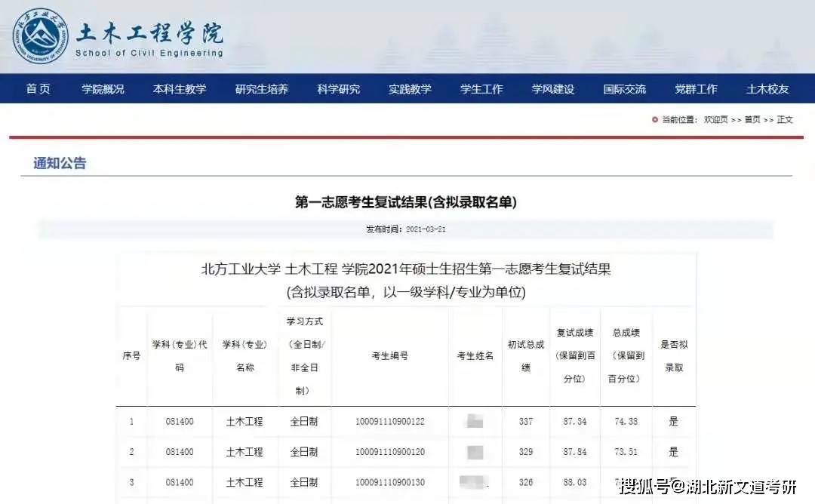
Task: Click the 通知公告 section heading
Action: click(x=60, y=163)
